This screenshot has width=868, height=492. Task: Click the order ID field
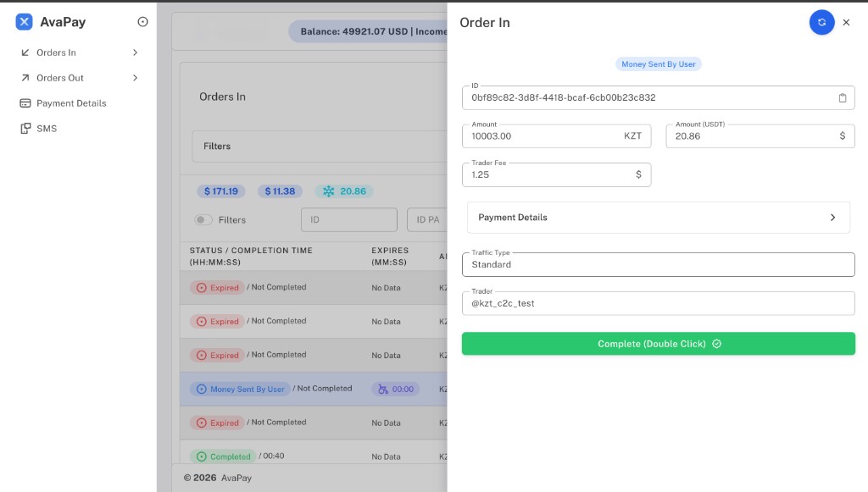(x=658, y=98)
